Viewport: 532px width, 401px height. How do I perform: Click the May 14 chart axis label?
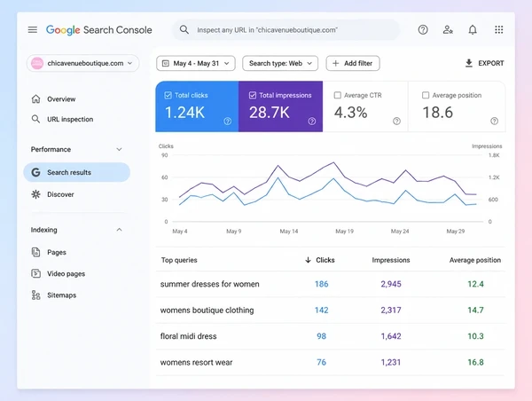click(289, 232)
